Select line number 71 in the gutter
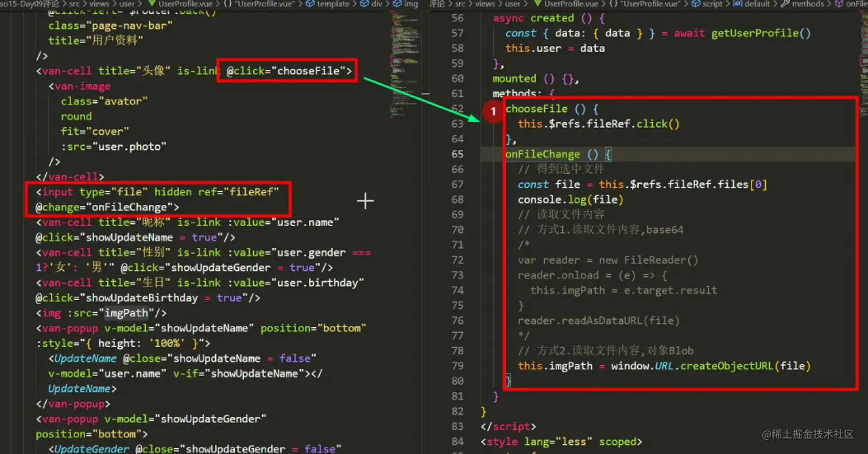The height and width of the screenshot is (454, 868). pyautogui.click(x=458, y=245)
